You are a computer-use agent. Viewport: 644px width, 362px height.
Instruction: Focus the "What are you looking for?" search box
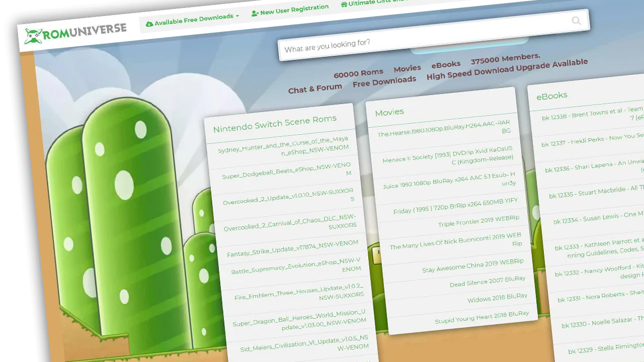433,35
